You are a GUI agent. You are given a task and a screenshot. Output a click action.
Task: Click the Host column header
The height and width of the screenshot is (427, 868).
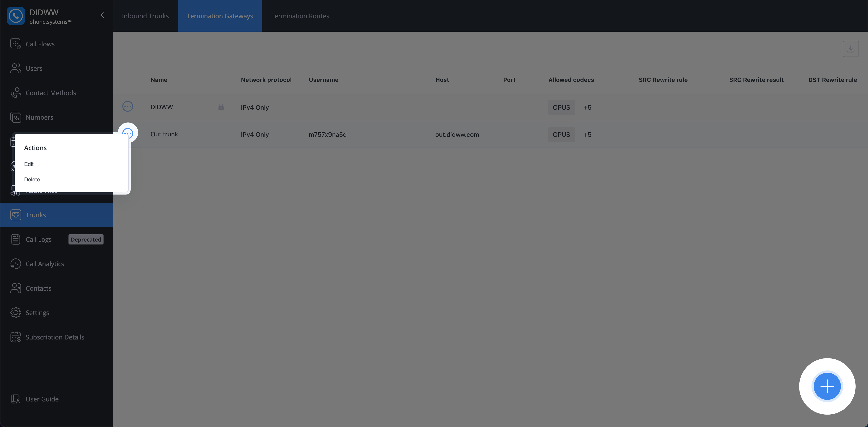coord(442,80)
